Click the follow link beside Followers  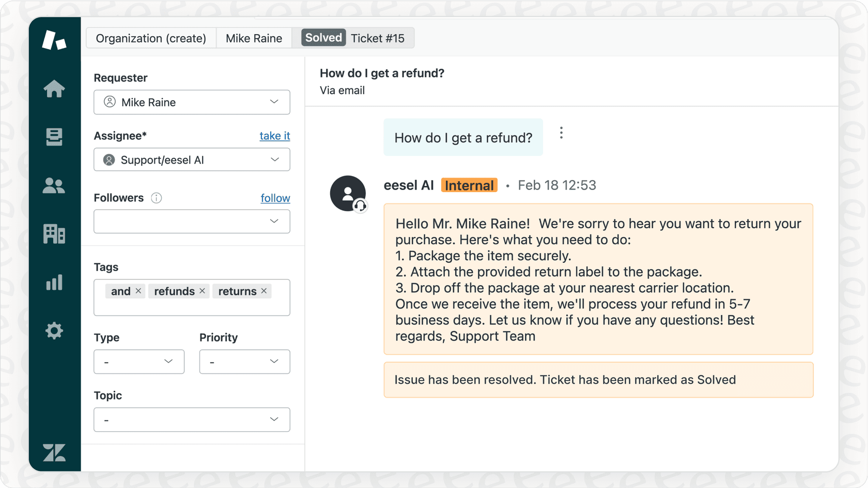[275, 198]
